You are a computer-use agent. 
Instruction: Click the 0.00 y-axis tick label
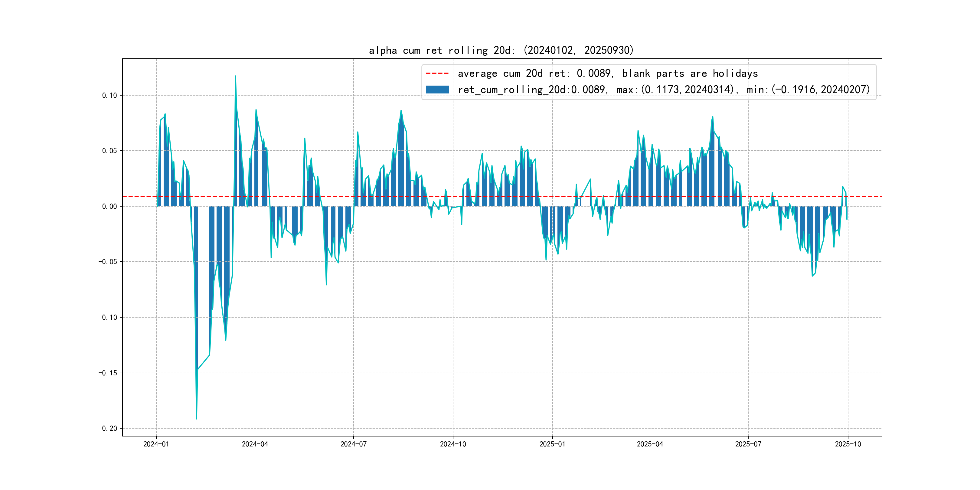[109, 206]
